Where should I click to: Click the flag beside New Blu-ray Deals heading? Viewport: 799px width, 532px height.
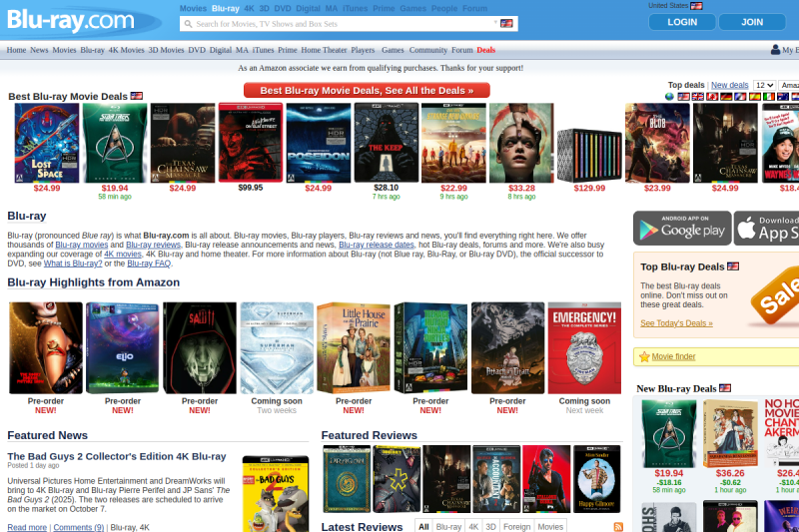coord(725,388)
